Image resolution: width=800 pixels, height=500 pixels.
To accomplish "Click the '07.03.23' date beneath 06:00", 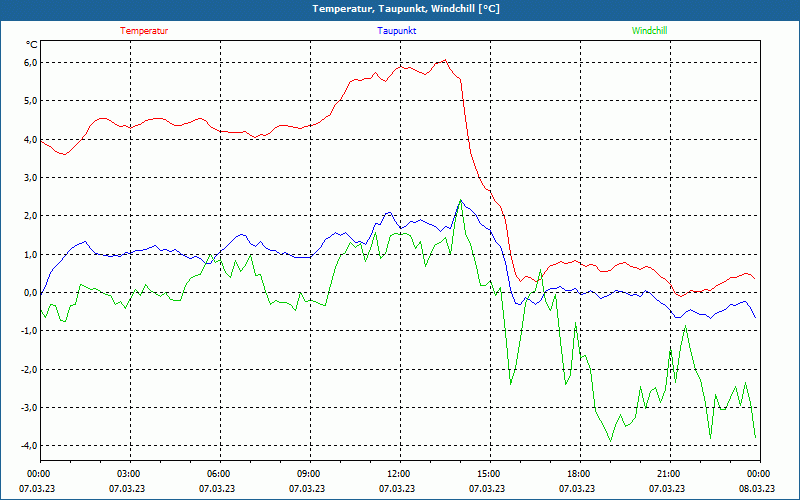I will [x=217, y=488].
